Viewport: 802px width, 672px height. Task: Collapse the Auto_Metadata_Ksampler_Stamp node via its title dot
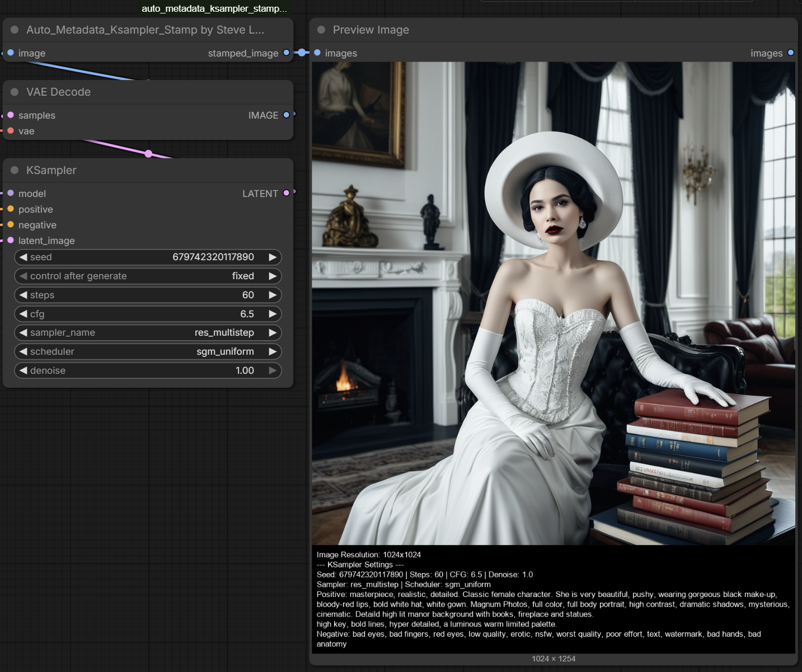[x=15, y=30]
